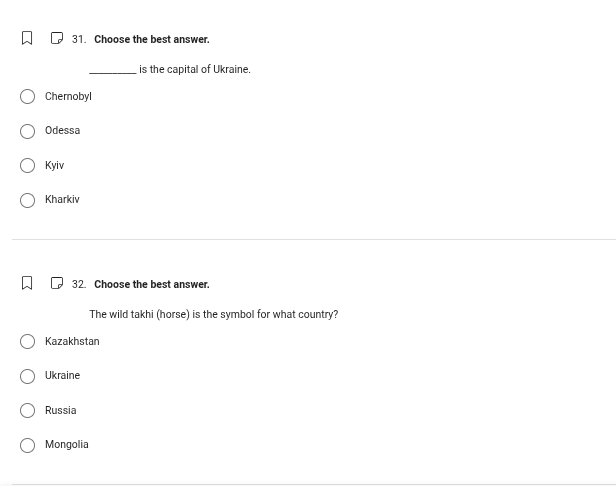Viewport: 616px width, 486px height.
Task: Choose Odessa as the answer
Action: (x=28, y=131)
